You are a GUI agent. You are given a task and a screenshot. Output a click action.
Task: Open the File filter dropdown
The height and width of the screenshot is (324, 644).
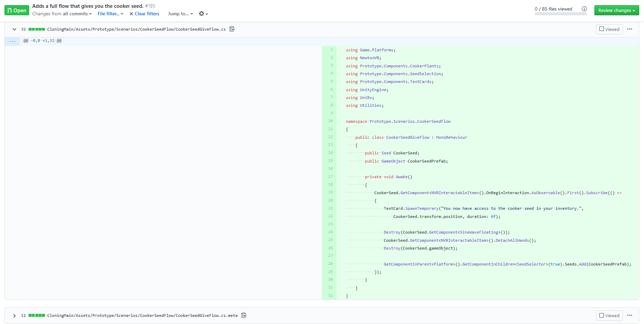(110, 14)
